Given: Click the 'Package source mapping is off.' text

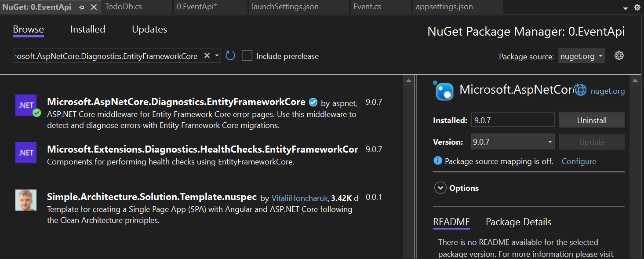Looking at the screenshot, I should 499,161.
